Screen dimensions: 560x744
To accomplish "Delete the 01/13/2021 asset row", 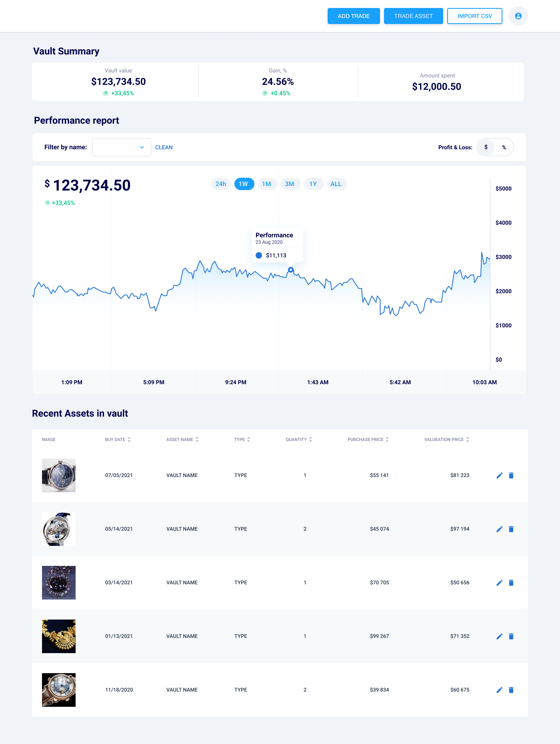I will coord(511,636).
